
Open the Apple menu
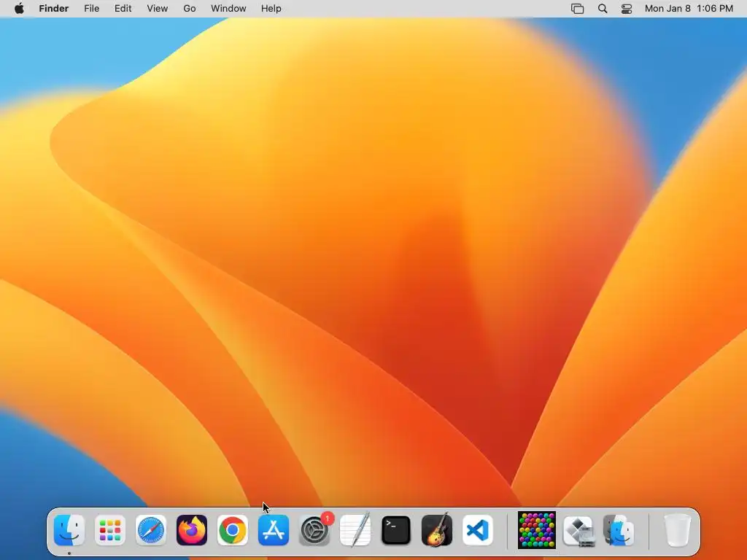click(19, 9)
